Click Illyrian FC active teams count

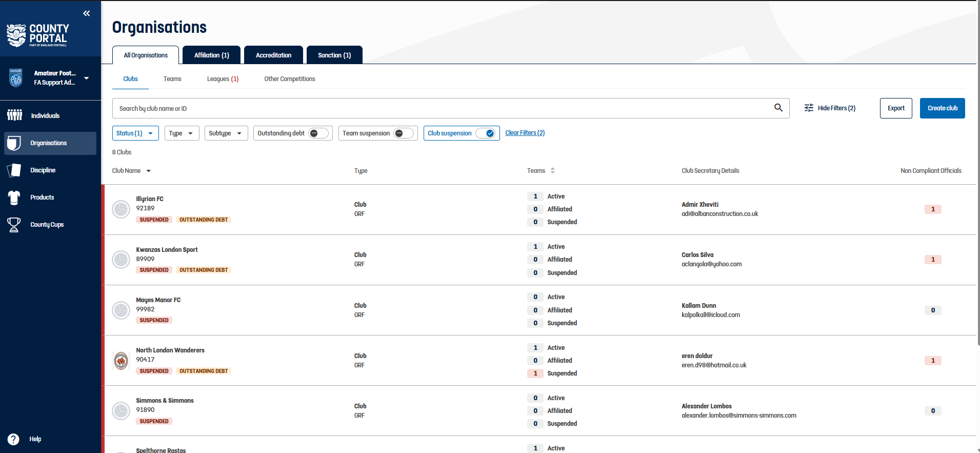535,196
